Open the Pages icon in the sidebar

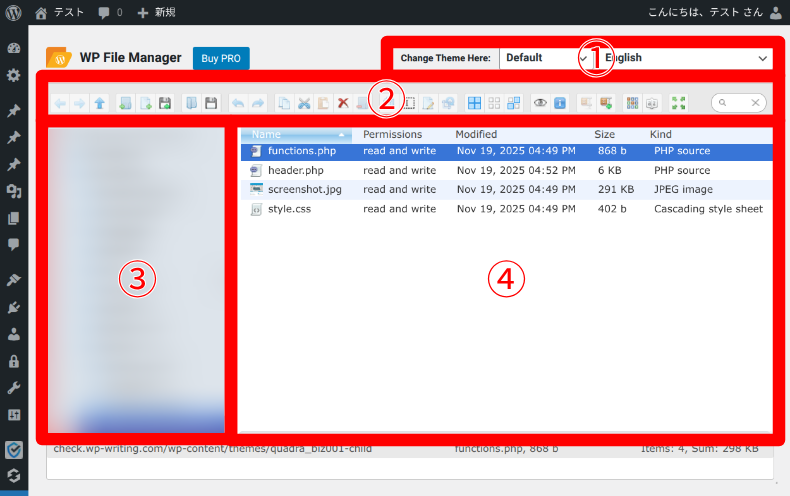click(14, 218)
